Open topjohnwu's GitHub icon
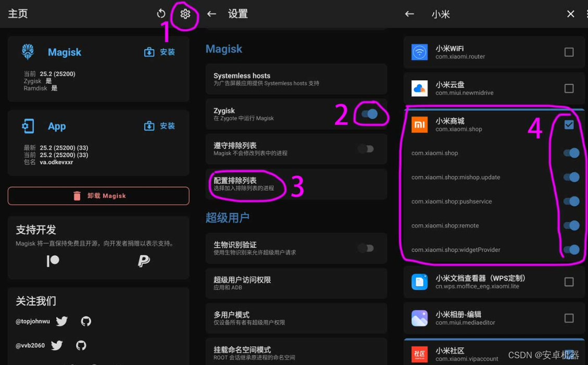 [86, 321]
